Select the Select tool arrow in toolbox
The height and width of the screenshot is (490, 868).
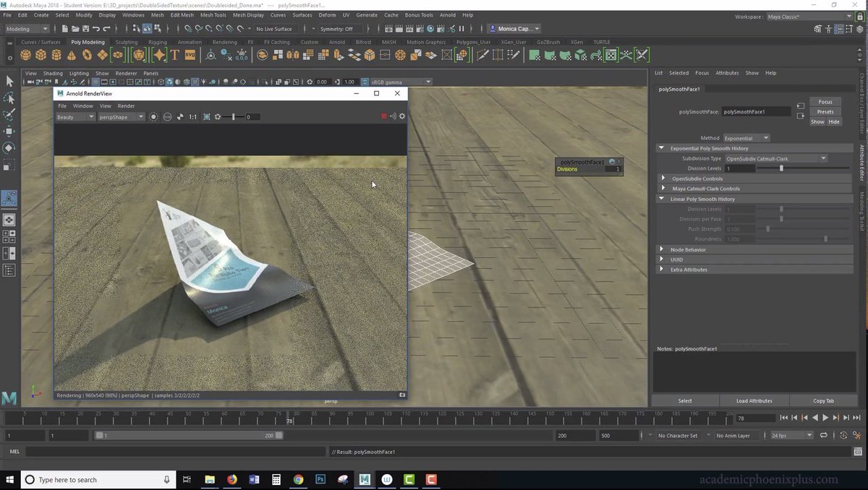[x=9, y=82]
